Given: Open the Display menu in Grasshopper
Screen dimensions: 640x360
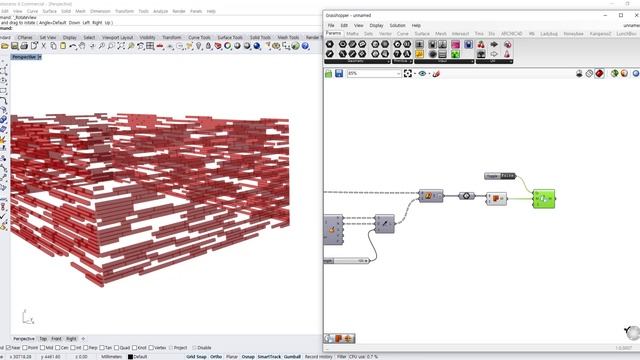Looking at the screenshot, I should coord(376,25).
